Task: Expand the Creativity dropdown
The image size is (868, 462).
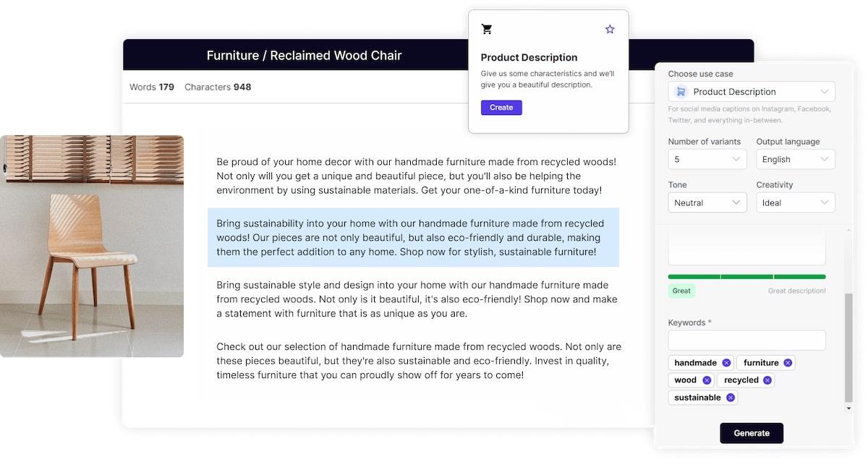Action: pos(795,202)
